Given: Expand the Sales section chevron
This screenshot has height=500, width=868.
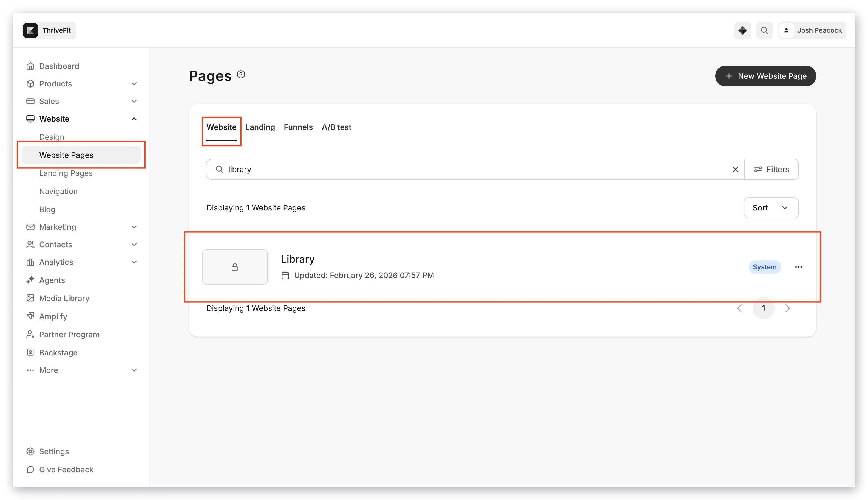Looking at the screenshot, I should click(x=134, y=101).
